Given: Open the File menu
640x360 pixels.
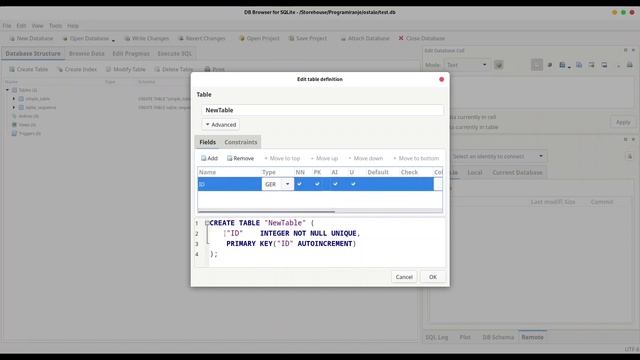Looking at the screenshot, I should [7, 26].
